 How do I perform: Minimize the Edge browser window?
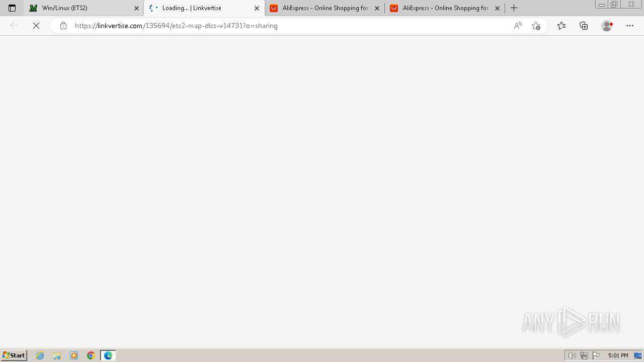coord(602,5)
